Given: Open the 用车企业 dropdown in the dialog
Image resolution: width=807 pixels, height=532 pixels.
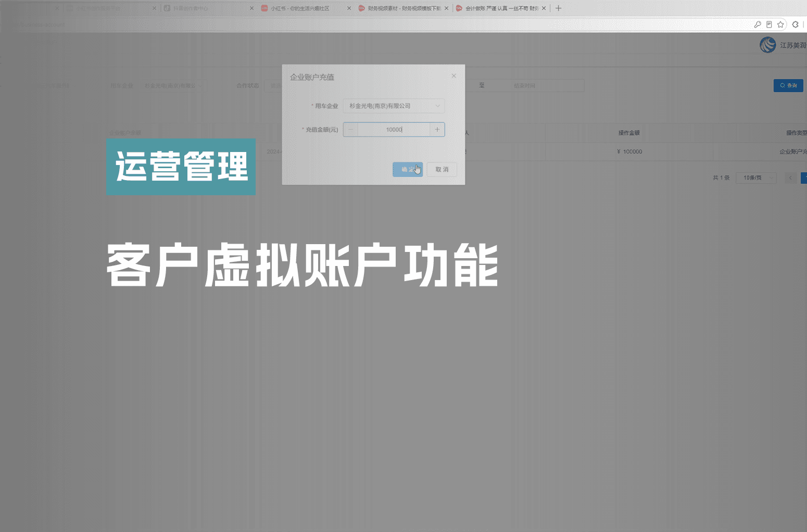Looking at the screenshot, I should point(394,106).
